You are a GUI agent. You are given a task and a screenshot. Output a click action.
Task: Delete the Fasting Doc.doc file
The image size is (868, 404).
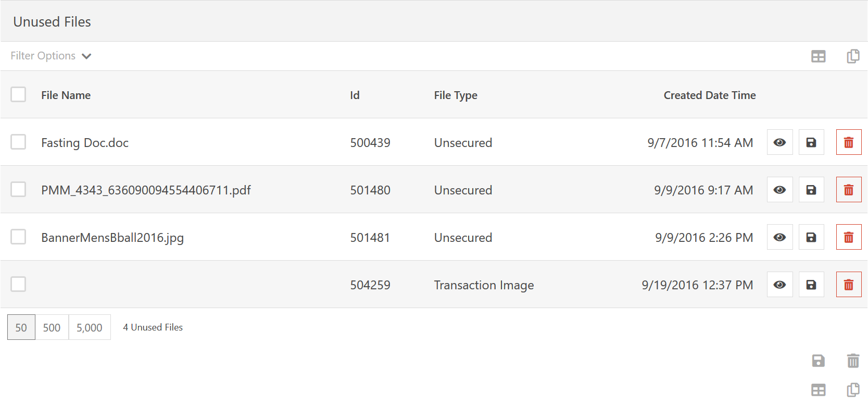pyautogui.click(x=848, y=142)
